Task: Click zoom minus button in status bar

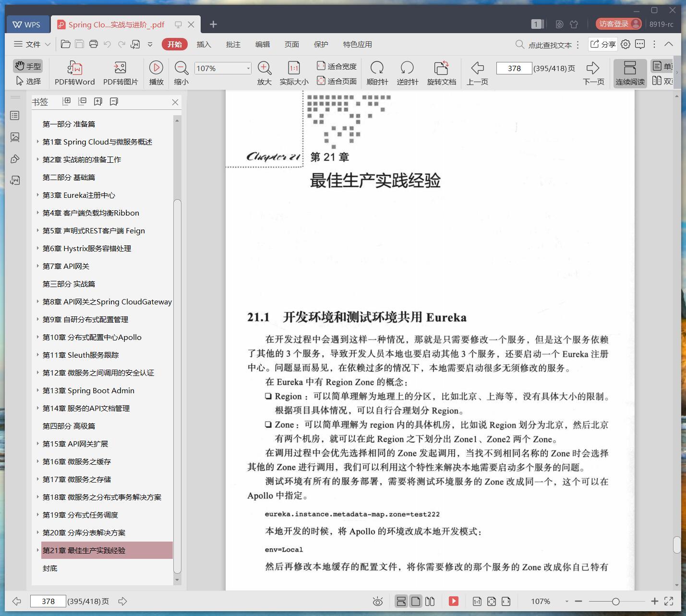Action: (578, 601)
